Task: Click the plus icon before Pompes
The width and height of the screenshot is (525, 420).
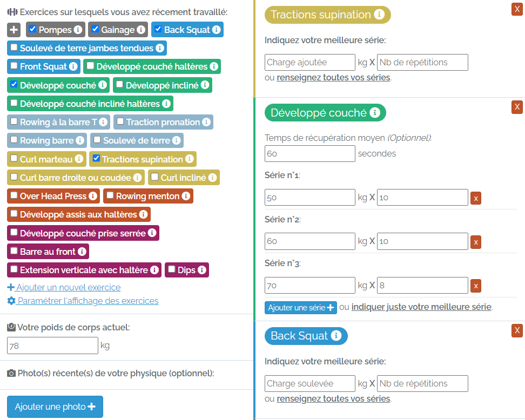Action: coord(14,30)
